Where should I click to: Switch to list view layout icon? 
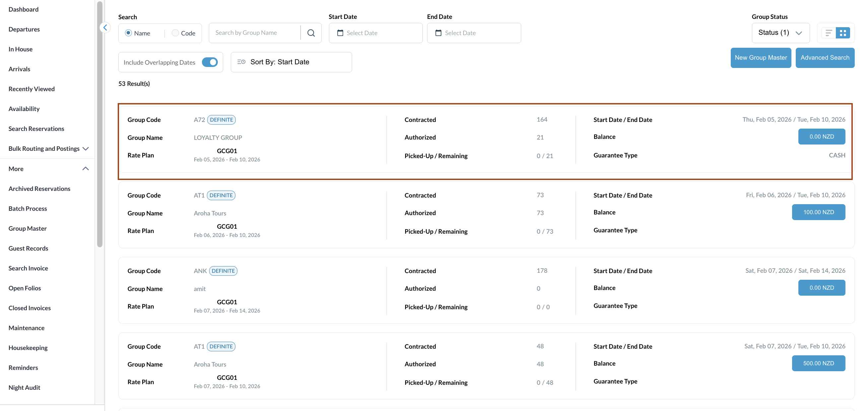829,33
